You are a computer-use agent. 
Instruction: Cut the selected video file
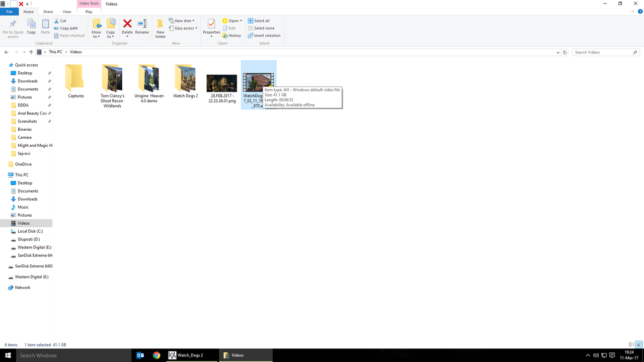[60, 21]
